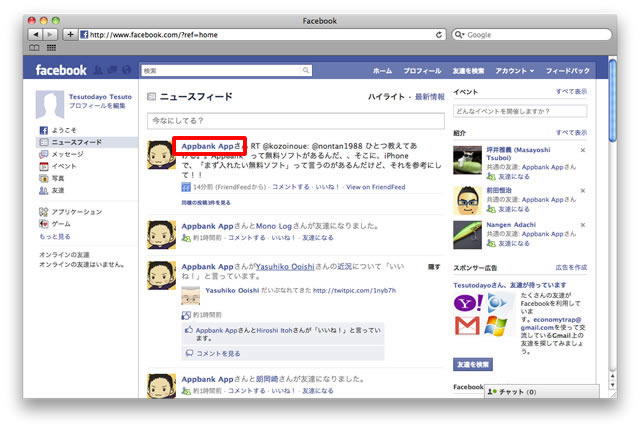Expand コメントを見る on the Ooishi post
The width and height of the screenshot is (640, 430).
click(218, 353)
